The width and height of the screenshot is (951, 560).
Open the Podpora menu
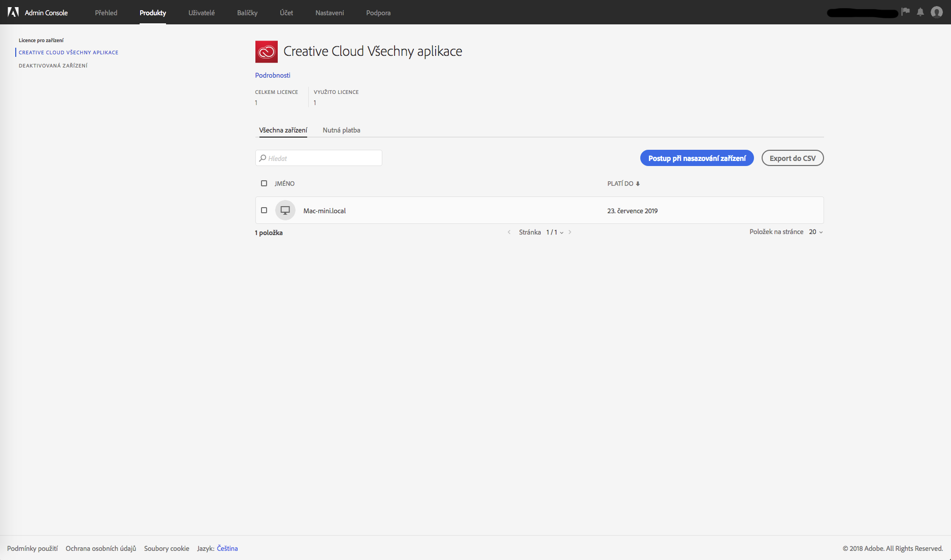click(378, 13)
